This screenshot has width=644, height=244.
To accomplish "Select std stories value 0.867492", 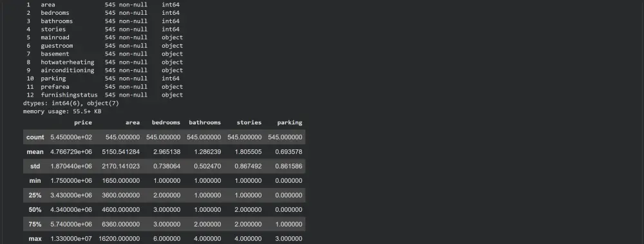I will pyautogui.click(x=248, y=166).
